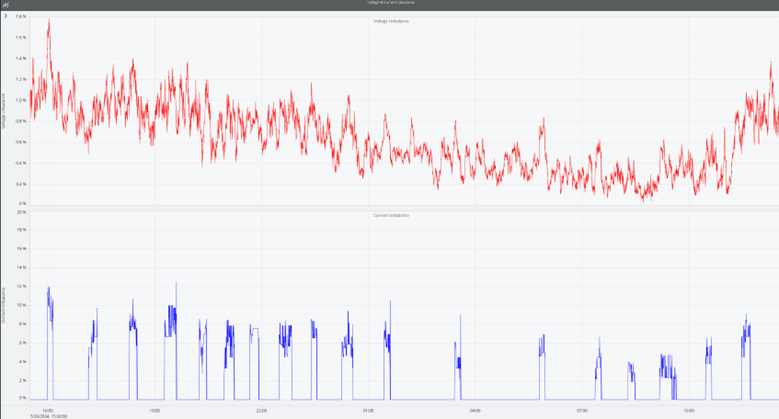
Task: Click the 0.6 % voltage axis label
Action: [x=21, y=142]
